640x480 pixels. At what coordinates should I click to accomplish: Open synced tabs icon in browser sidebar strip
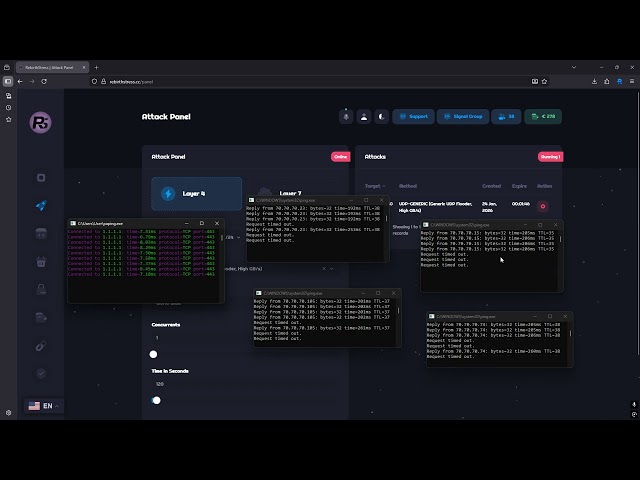[x=8, y=96]
